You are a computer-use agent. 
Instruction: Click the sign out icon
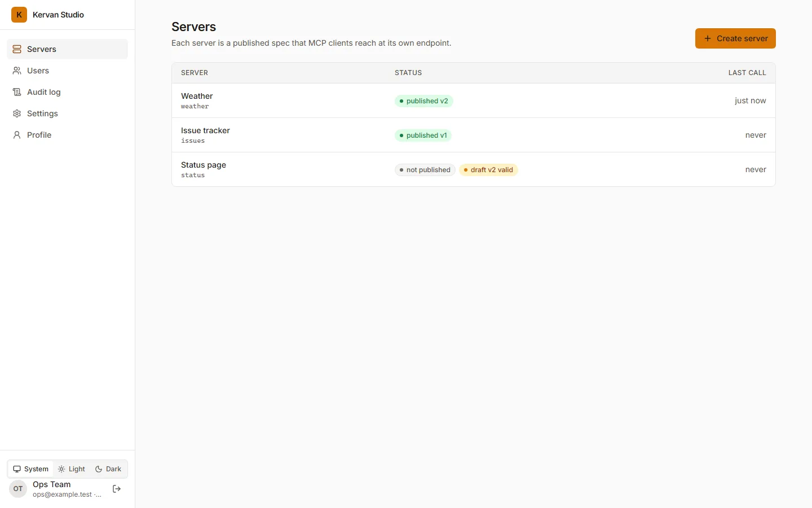[x=117, y=489]
